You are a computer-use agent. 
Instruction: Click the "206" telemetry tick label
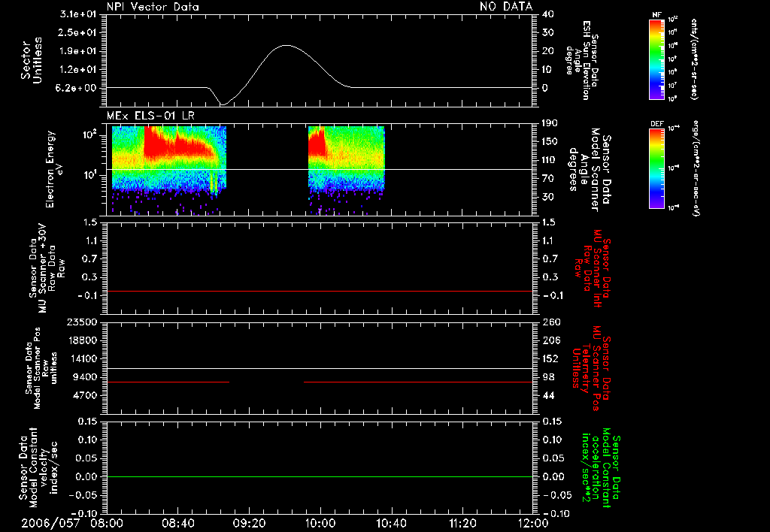tap(551, 340)
